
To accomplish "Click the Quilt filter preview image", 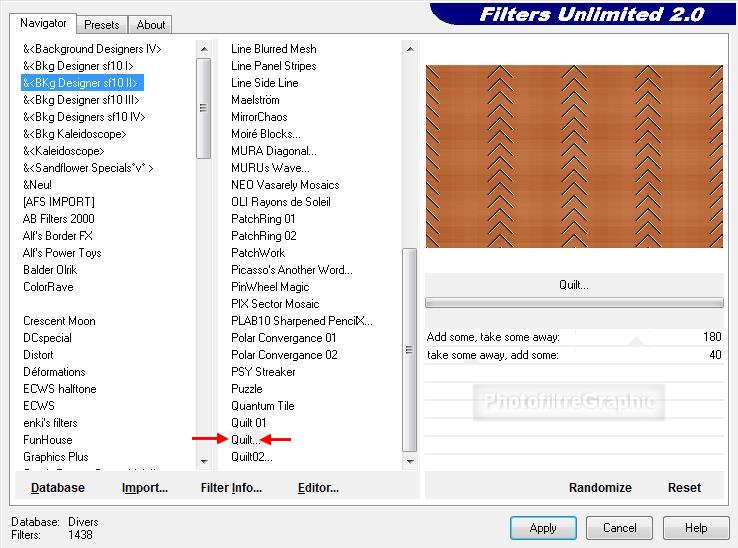I will [574, 157].
